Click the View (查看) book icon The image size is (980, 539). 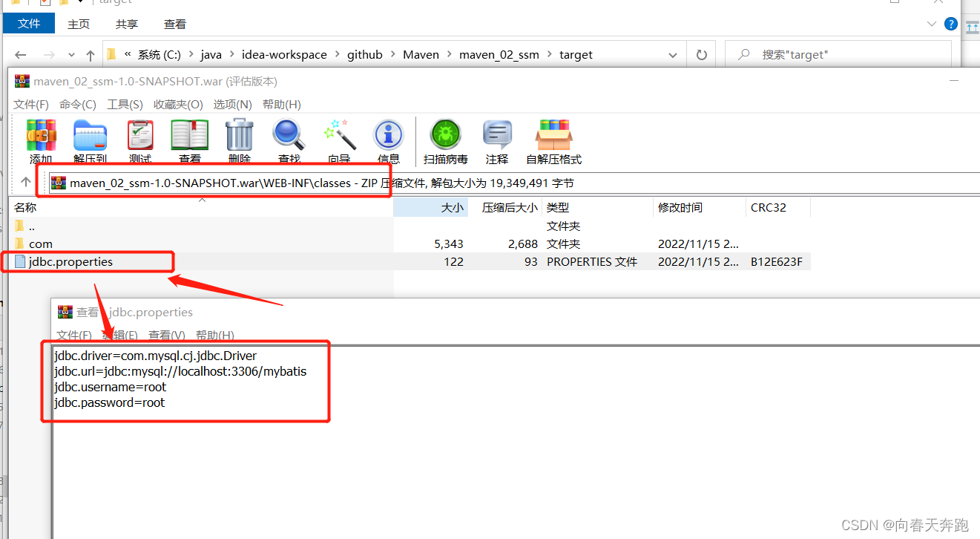190,136
